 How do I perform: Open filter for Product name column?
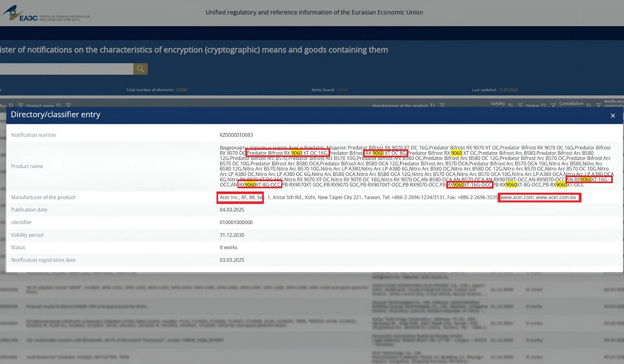coord(68,105)
